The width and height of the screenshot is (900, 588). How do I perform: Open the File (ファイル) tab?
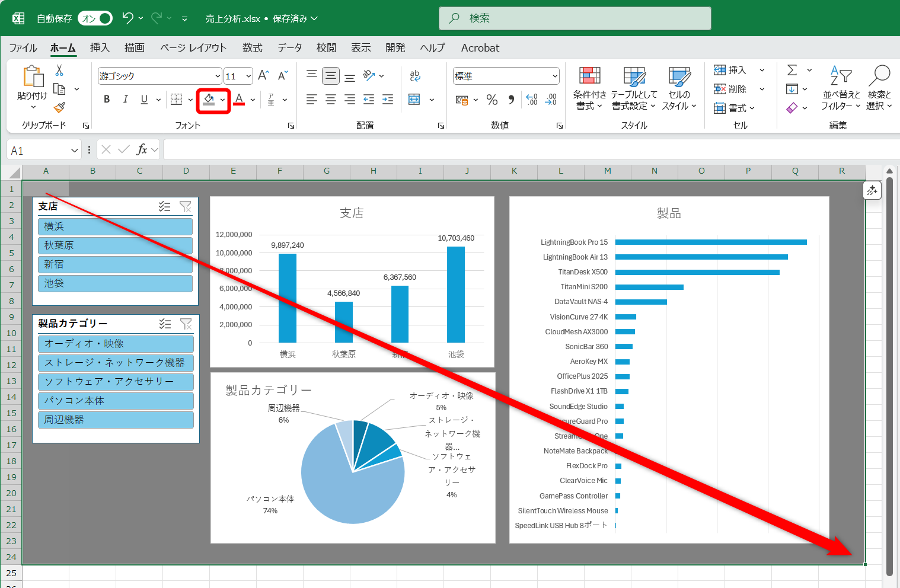pyautogui.click(x=23, y=48)
